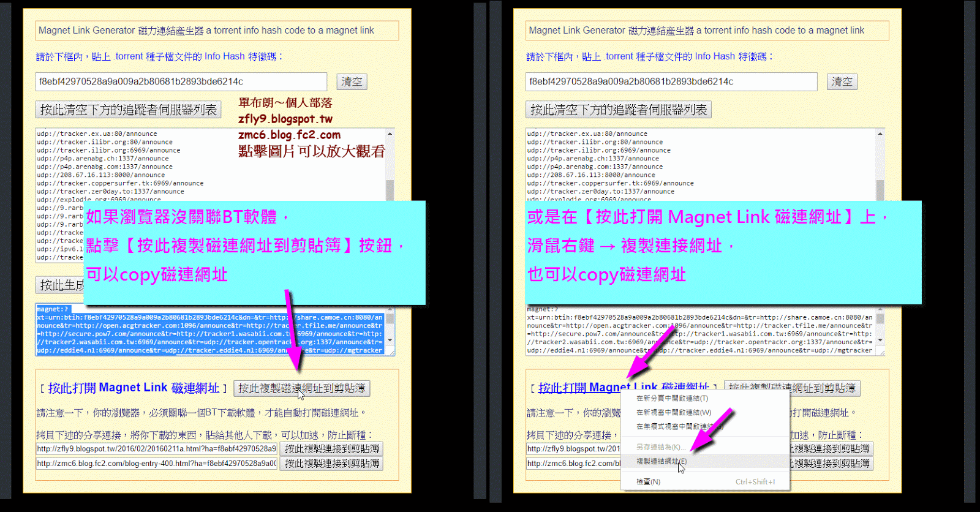Click the Info Hash input in the left panel

tap(181, 81)
